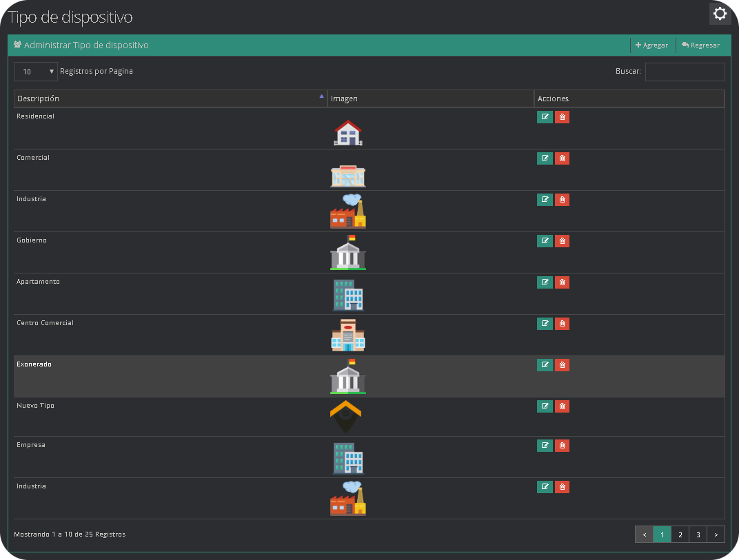Viewport: 739px width, 560px height.
Task: Go to page 3 of results
Action: coord(698,535)
